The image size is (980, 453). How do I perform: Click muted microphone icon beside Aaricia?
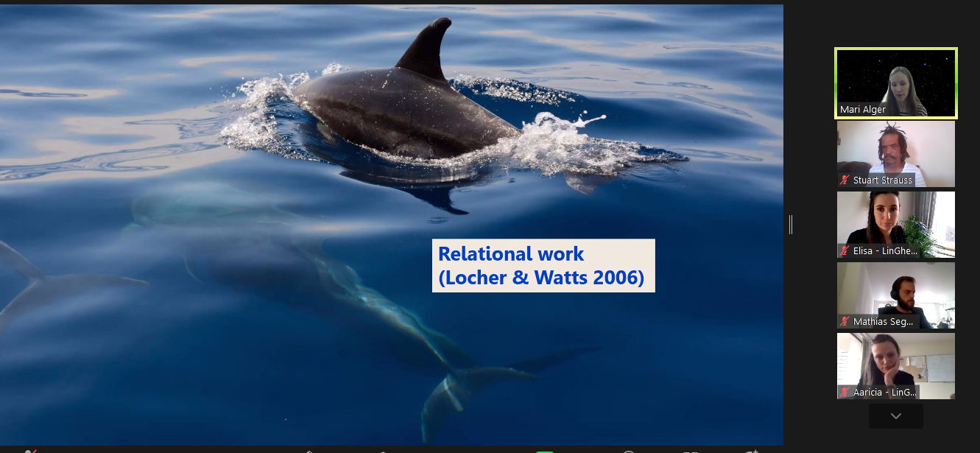[x=845, y=393]
